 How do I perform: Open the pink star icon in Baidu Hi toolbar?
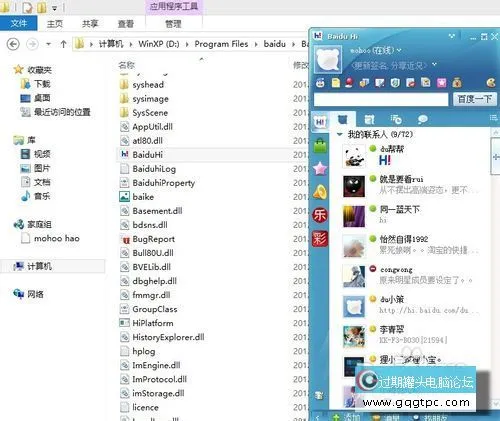point(442,83)
